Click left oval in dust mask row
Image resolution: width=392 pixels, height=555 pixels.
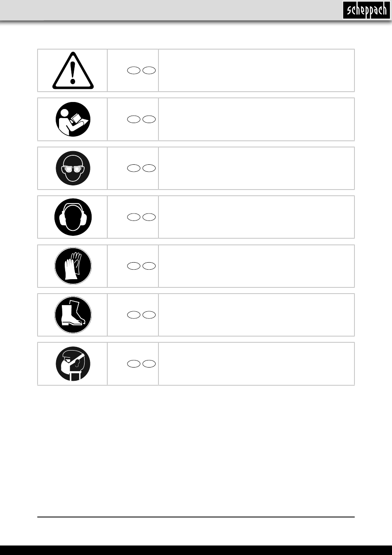coord(133,364)
